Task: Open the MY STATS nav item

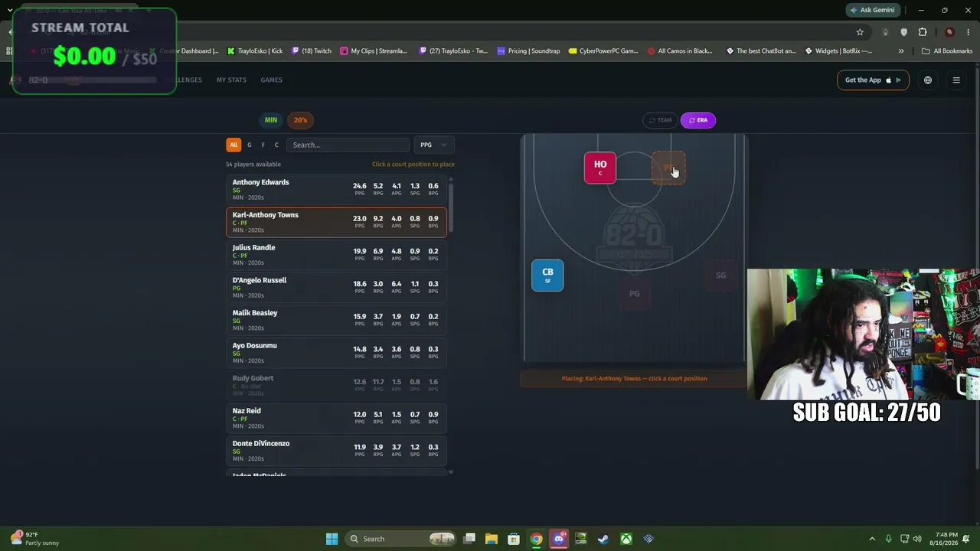Action: coord(231,80)
